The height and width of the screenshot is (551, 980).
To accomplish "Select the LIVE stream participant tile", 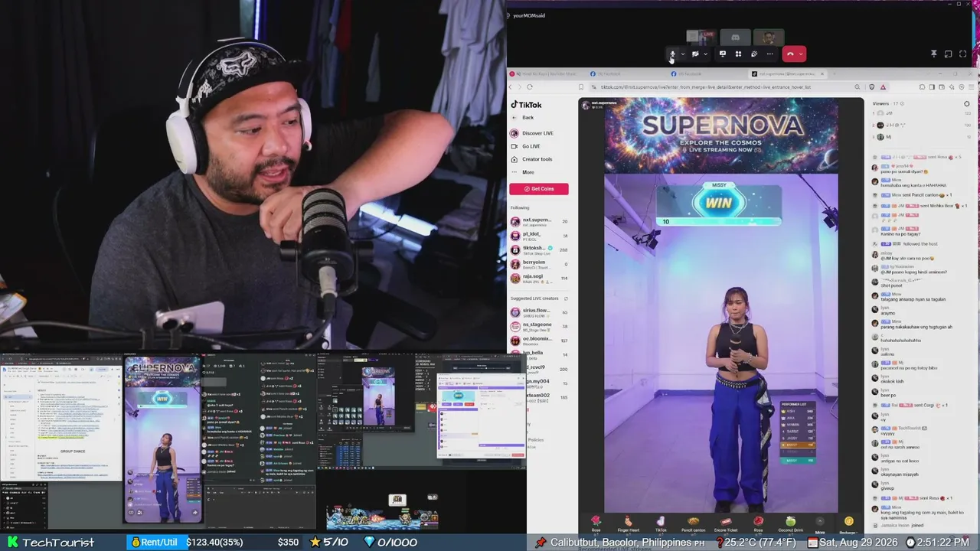I will click(x=701, y=37).
